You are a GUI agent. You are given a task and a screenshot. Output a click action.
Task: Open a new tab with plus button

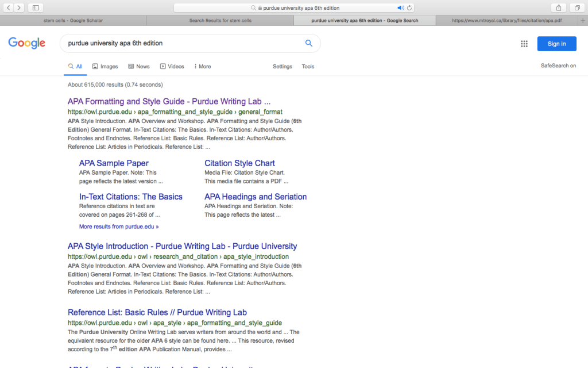click(x=583, y=20)
